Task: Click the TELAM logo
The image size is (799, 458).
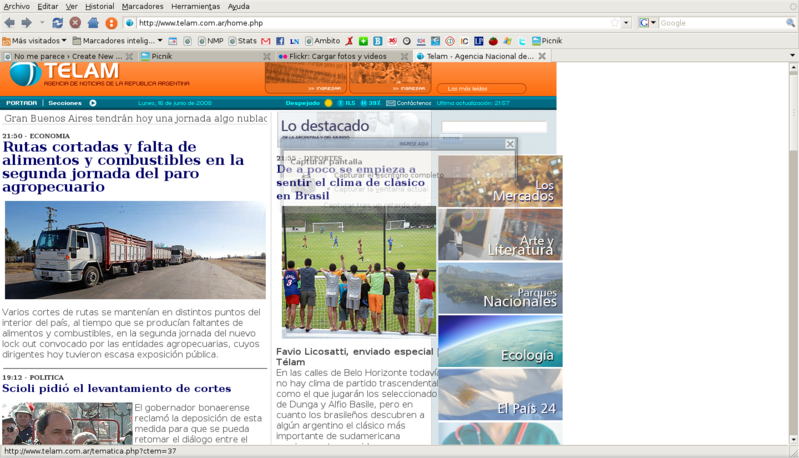Action: [65, 74]
